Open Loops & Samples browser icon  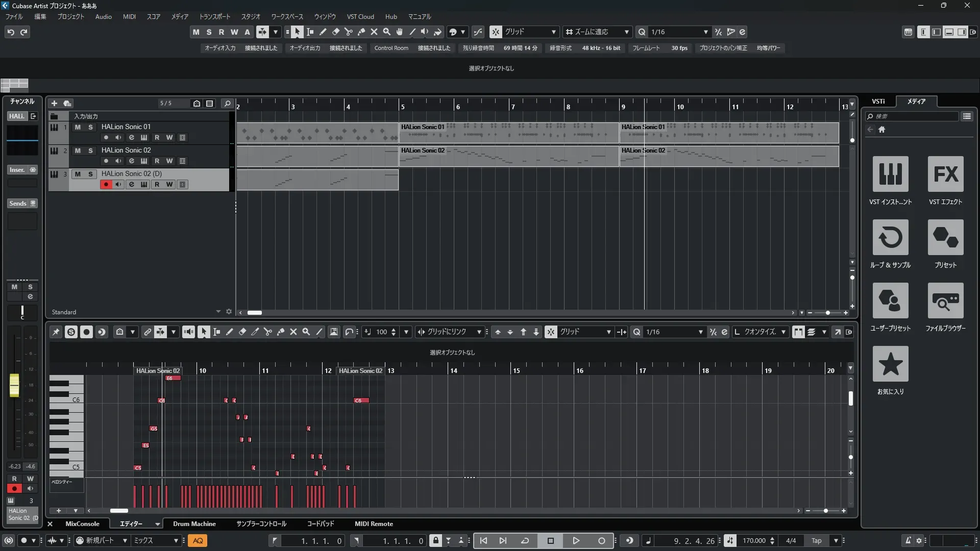(x=890, y=237)
